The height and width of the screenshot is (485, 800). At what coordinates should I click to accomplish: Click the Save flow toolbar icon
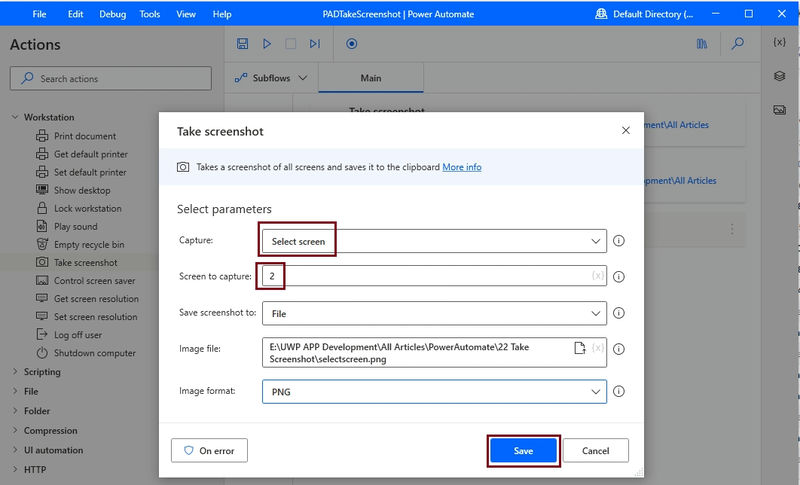point(242,44)
